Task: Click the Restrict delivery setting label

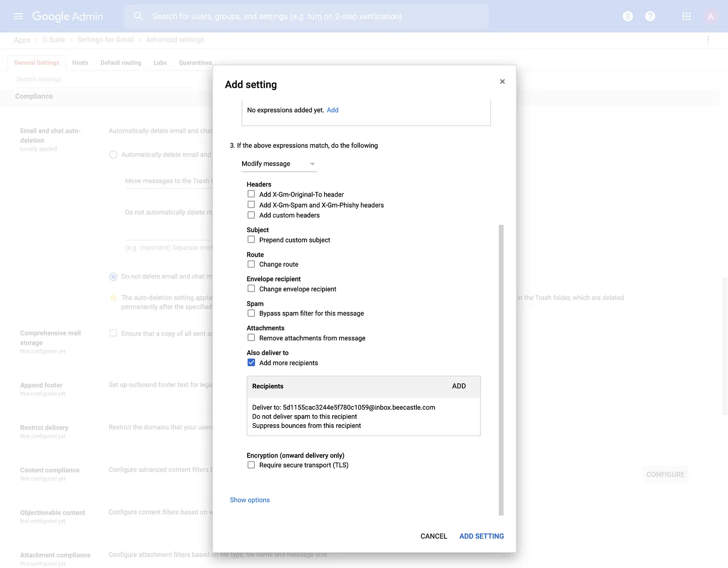Action: point(44,428)
